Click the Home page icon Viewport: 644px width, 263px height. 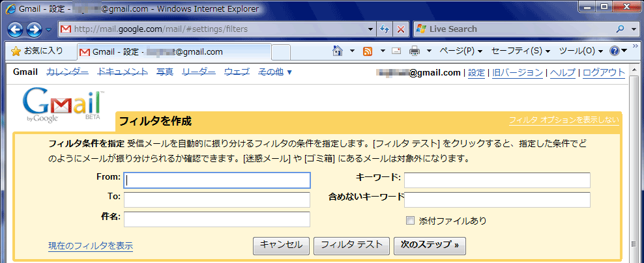click(338, 51)
